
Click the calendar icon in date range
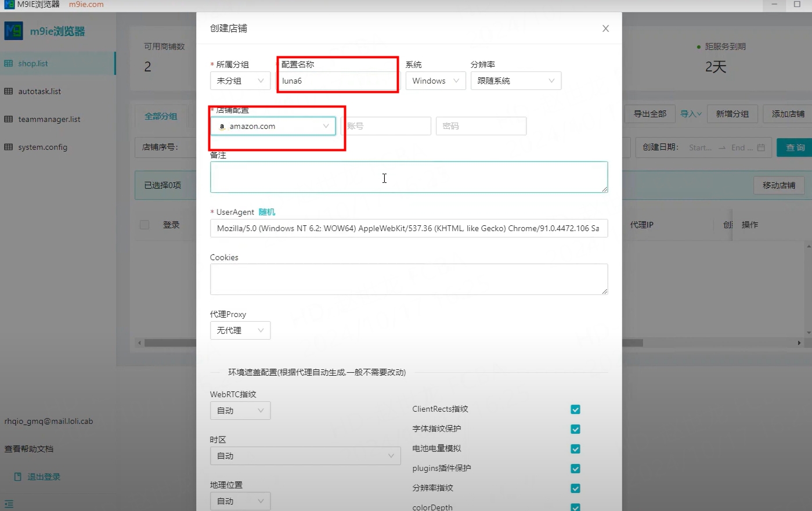761,147
